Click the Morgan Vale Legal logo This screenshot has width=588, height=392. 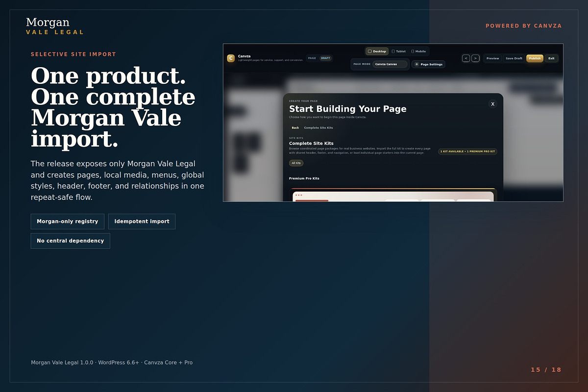tap(55, 26)
